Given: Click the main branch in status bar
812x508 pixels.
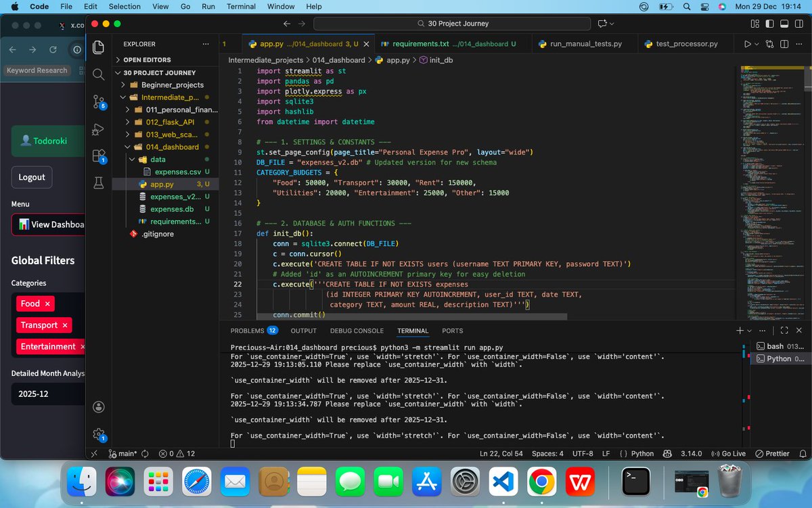Looking at the screenshot, I should (123, 454).
